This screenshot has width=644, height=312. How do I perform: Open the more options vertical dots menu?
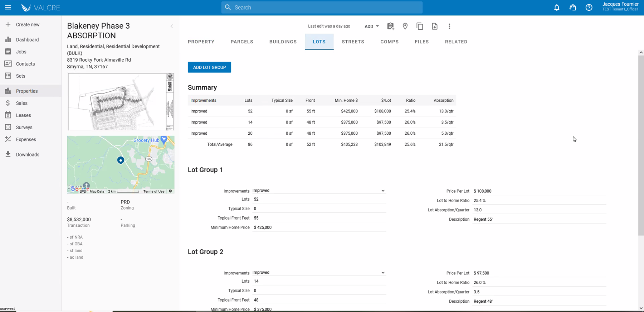[x=449, y=26]
